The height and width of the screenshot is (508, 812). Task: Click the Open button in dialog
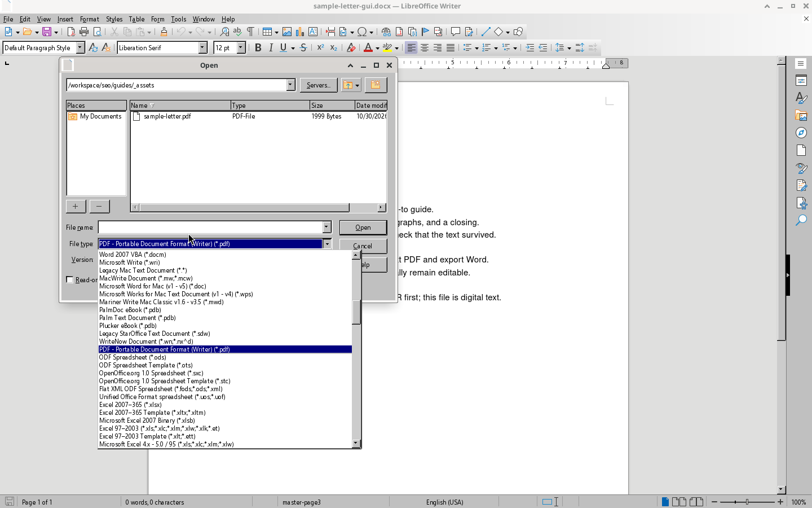(363, 227)
